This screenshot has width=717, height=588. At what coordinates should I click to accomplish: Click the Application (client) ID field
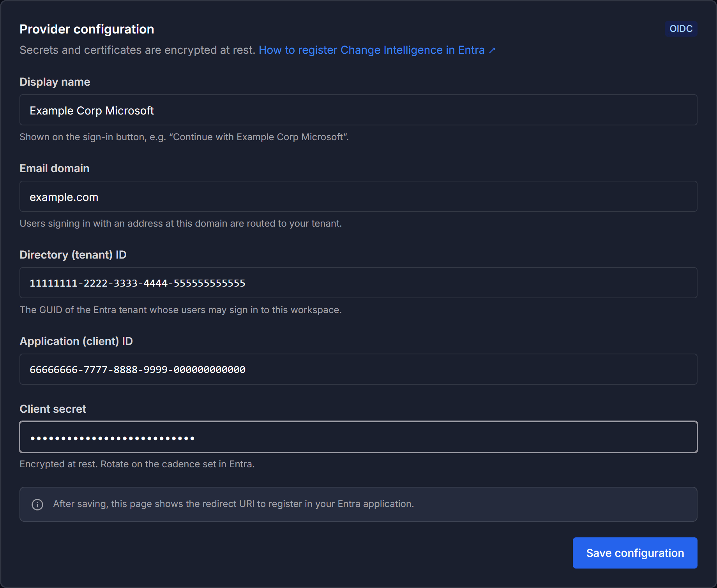[358, 369]
